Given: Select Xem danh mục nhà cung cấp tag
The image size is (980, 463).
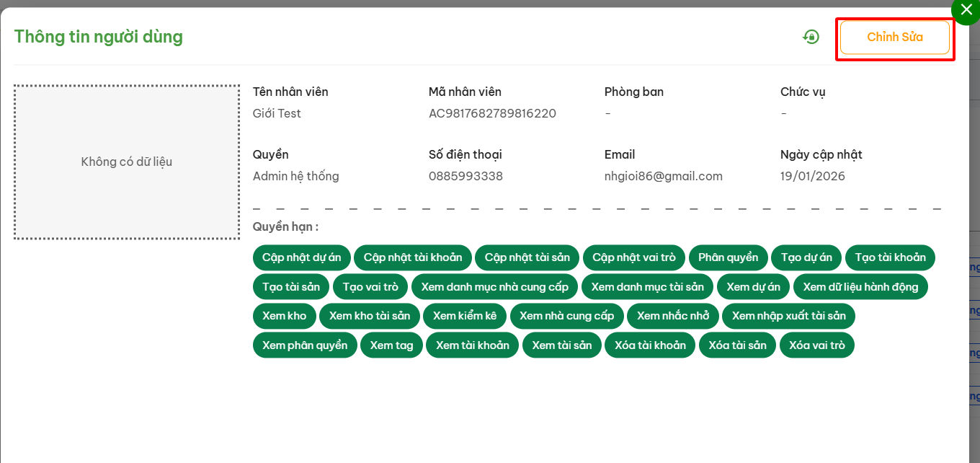Looking at the screenshot, I should coord(494,287).
